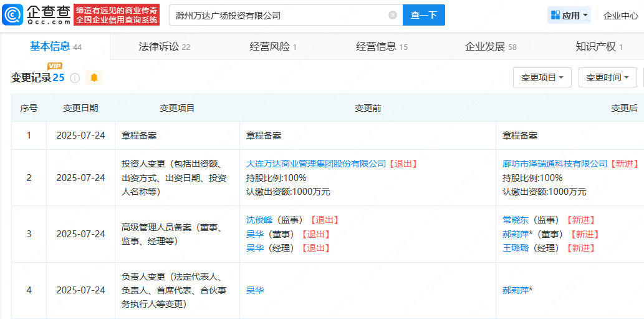This screenshot has width=644, height=319.
Task: Open the 应用 dropdown
Action: click(569, 16)
